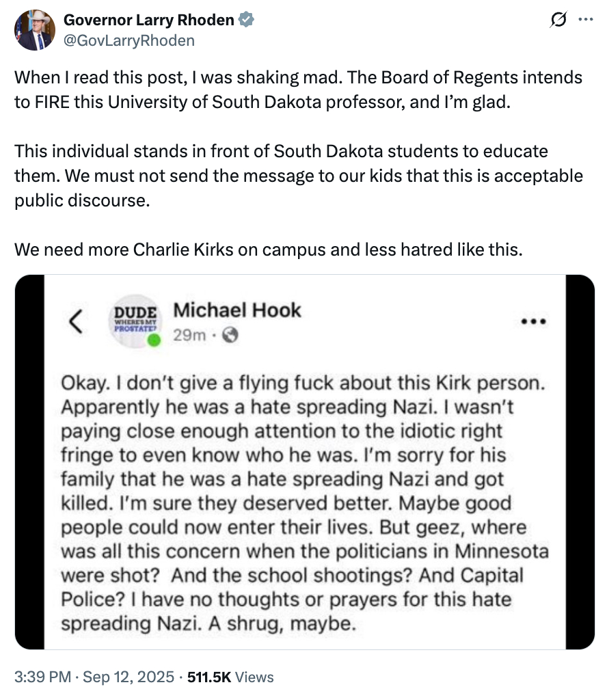Click the globe public-visibility icon
This screenshot has height=700, width=607.
tap(231, 336)
